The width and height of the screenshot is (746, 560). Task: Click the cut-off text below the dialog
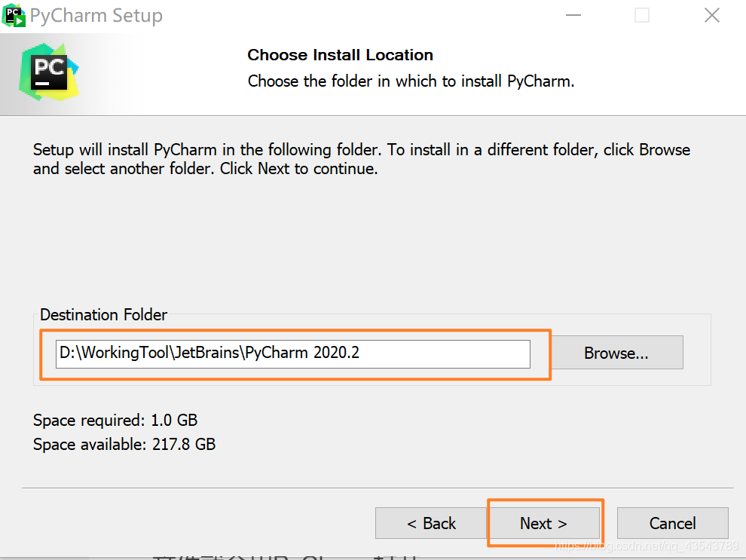(x=286, y=556)
